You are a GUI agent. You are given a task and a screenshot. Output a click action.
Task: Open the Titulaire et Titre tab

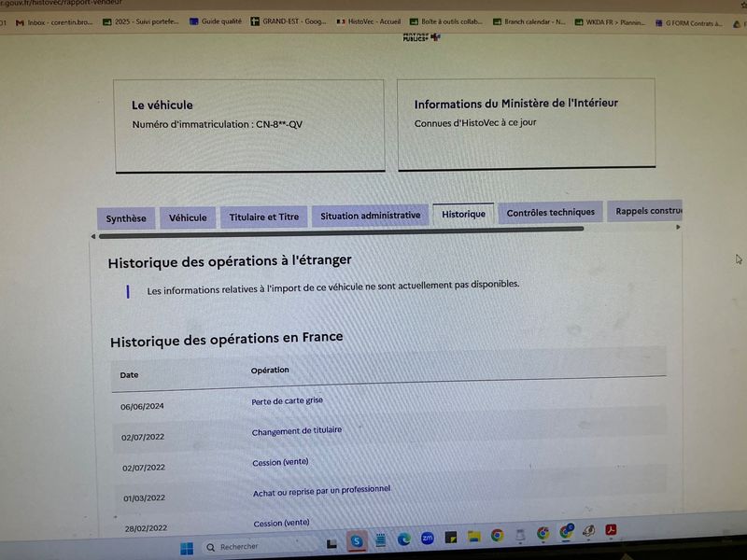pos(264,217)
